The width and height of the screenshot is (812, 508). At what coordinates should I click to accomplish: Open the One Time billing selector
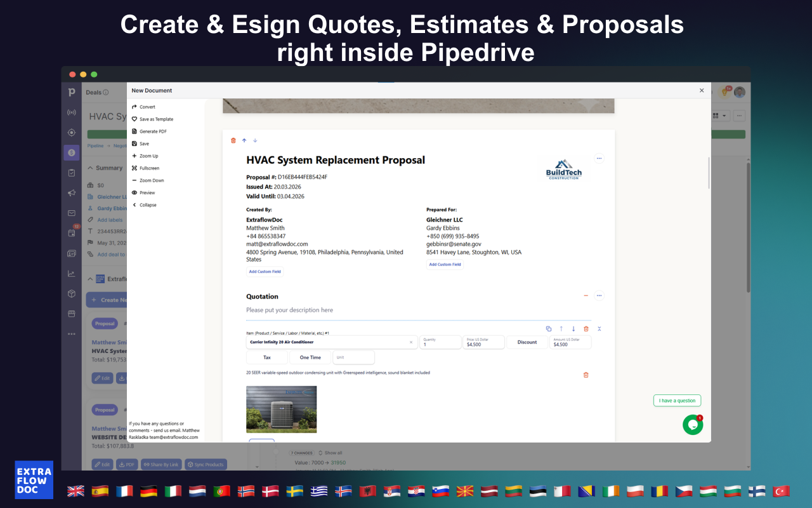click(310, 358)
